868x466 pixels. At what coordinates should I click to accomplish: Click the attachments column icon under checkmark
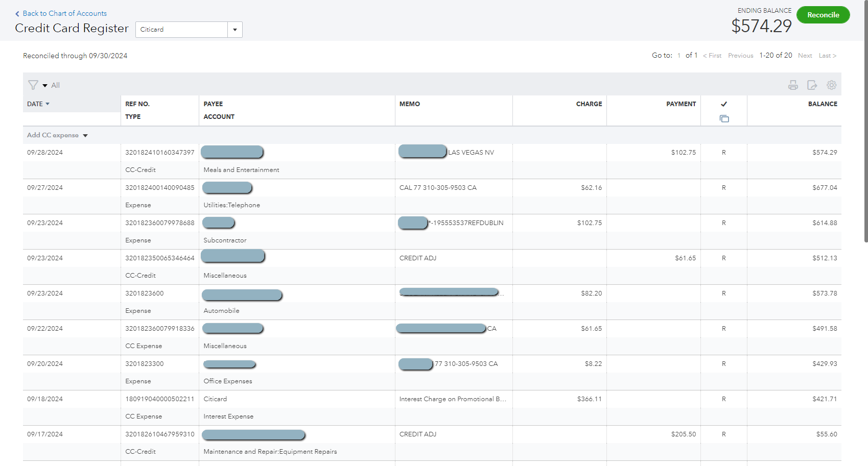(x=724, y=118)
